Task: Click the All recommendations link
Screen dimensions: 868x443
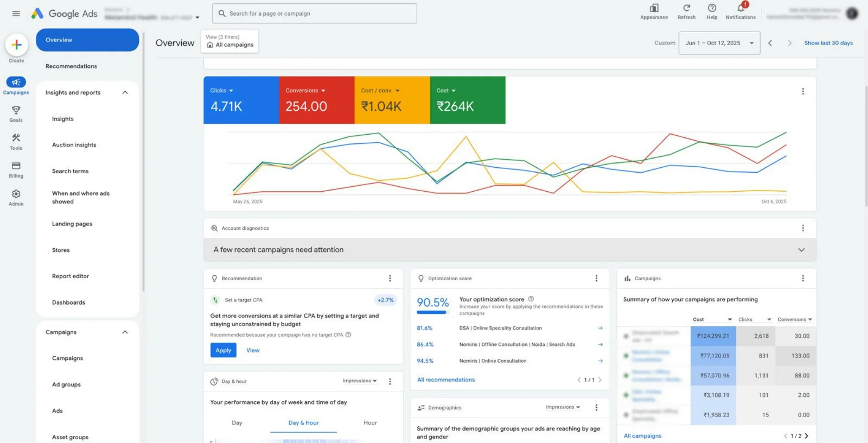Action: click(x=446, y=380)
